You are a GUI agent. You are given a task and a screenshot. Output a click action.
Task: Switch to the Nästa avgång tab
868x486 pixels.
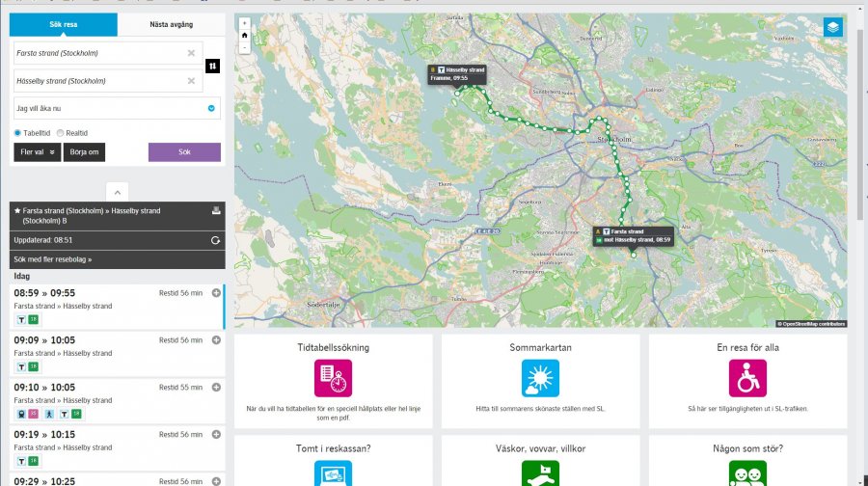point(172,25)
